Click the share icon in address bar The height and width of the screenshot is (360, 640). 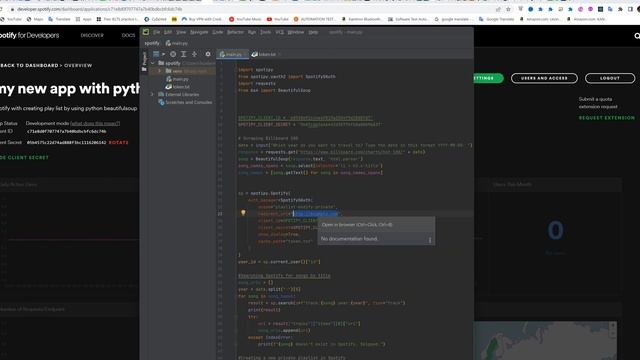(498, 9)
